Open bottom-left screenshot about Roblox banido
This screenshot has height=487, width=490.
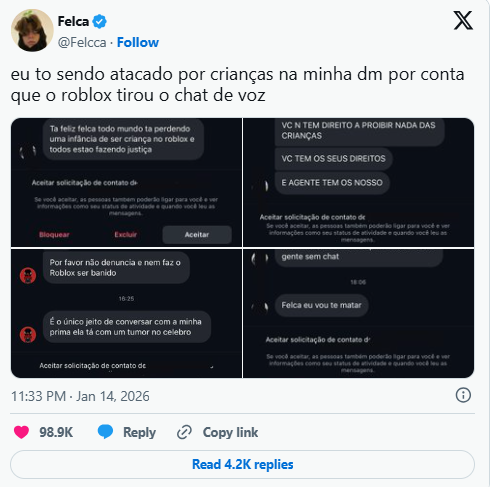tap(126, 313)
